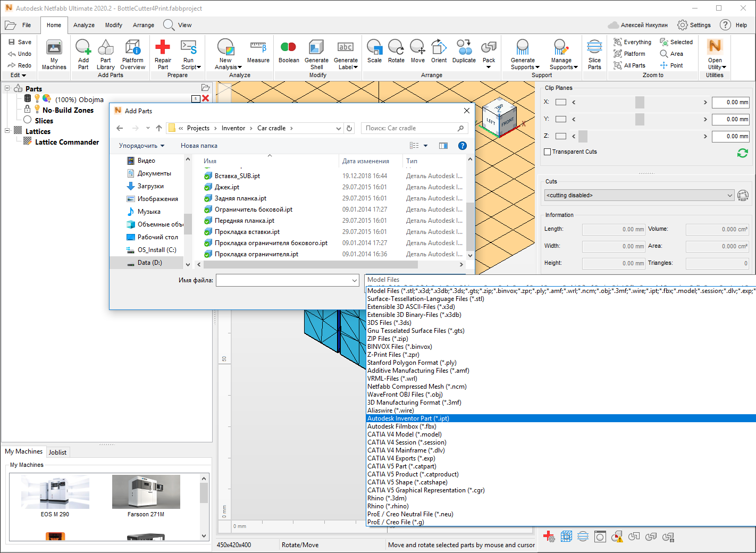The width and height of the screenshot is (756, 553).
Task: Switch to the Modify tab
Action: (113, 25)
